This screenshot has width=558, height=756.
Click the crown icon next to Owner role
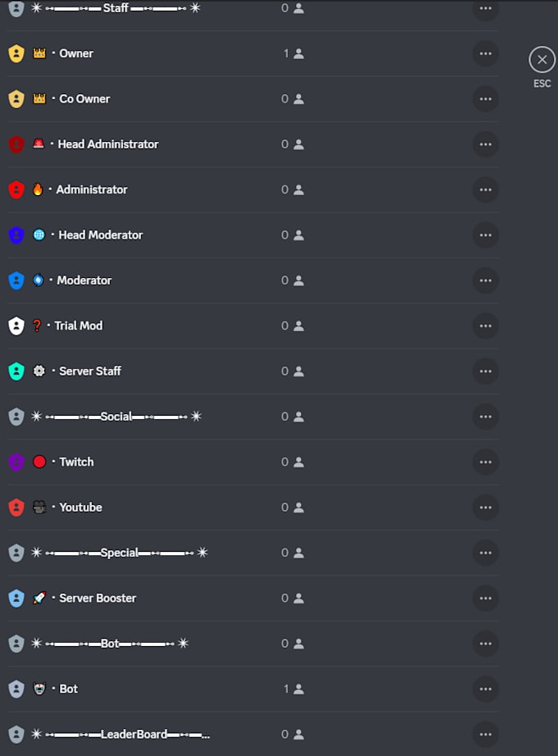39,53
